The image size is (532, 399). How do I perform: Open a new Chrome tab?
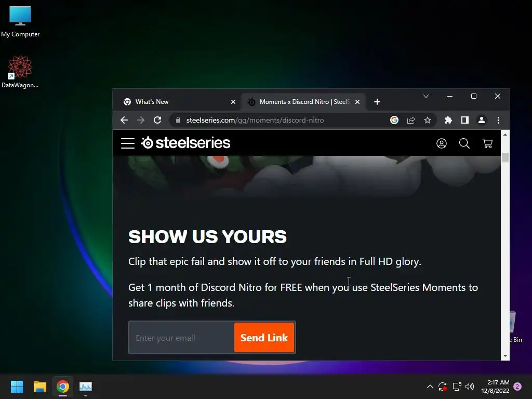(x=377, y=102)
